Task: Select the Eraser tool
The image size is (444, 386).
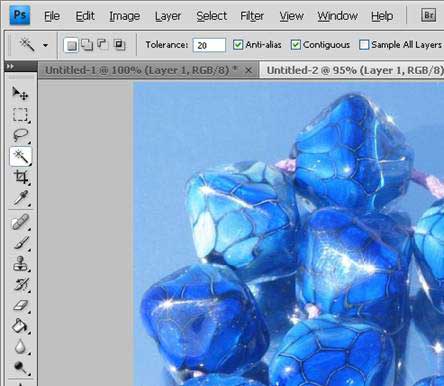Action: click(x=21, y=305)
